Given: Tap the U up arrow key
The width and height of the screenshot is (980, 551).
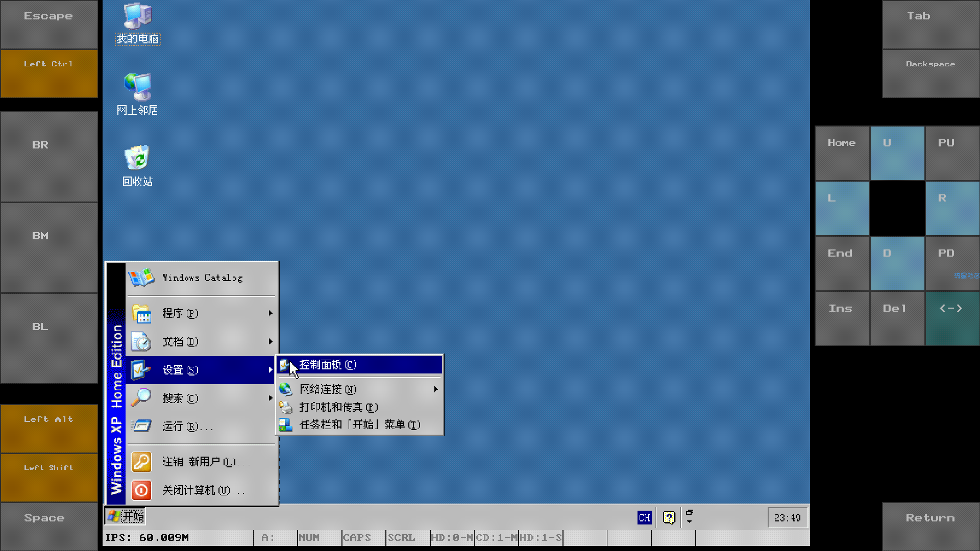Looking at the screenshot, I should click(x=897, y=153).
